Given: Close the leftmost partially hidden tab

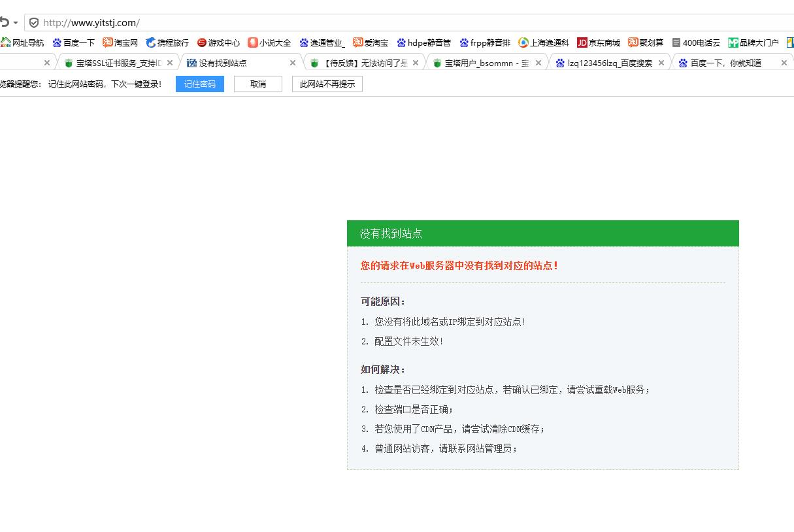Looking at the screenshot, I should (47, 63).
